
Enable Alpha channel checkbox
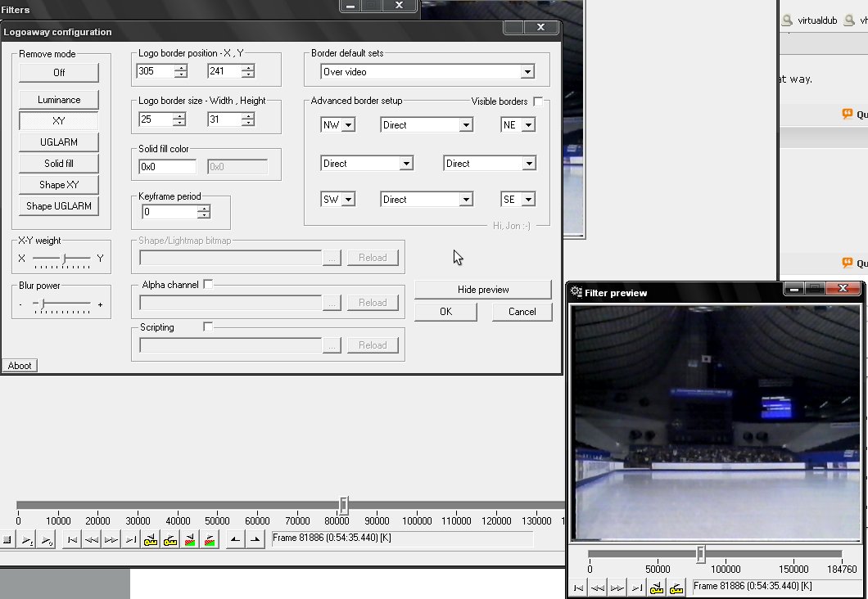tap(208, 284)
